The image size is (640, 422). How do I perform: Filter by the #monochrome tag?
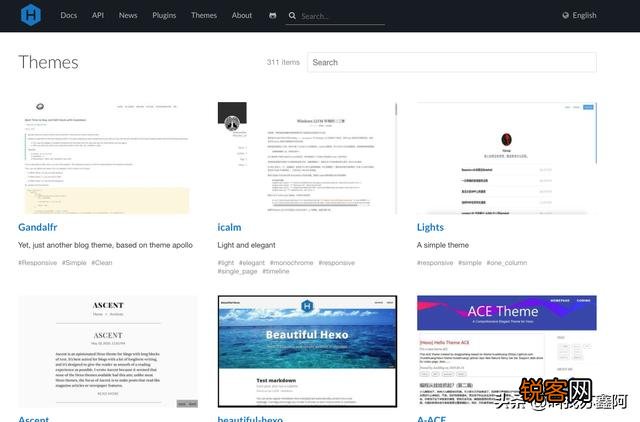click(291, 263)
